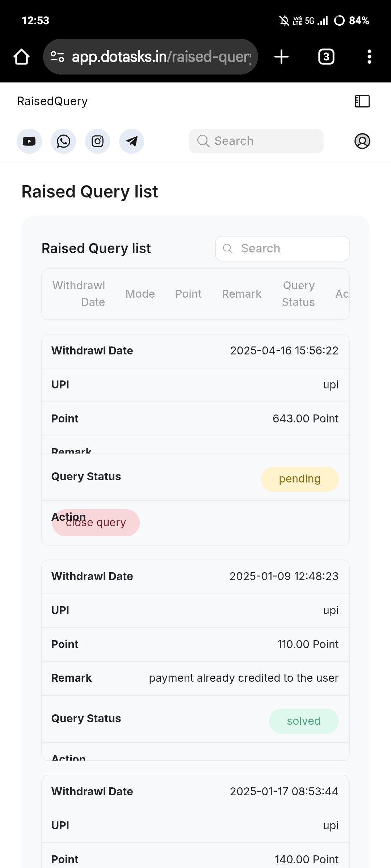The height and width of the screenshot is (868, 391).
Task: Open site info icon in address bar
Action: pos(58,57)
